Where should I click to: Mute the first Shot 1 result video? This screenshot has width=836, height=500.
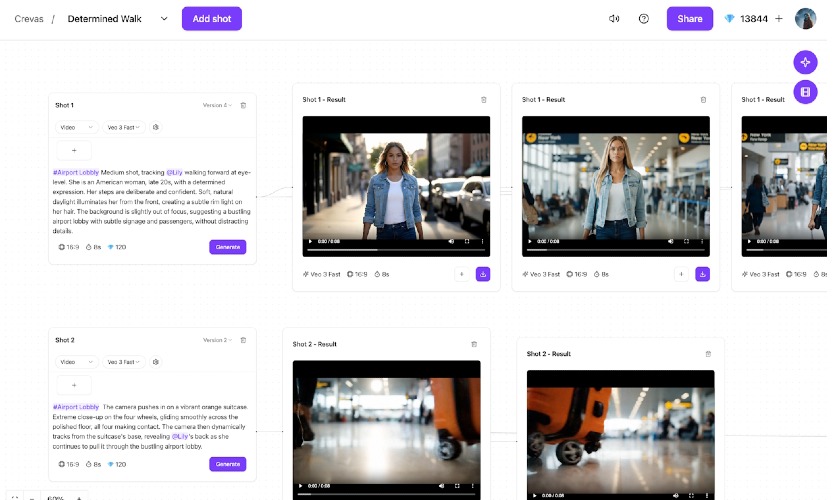pyautogui.click(x=451, y=241)
